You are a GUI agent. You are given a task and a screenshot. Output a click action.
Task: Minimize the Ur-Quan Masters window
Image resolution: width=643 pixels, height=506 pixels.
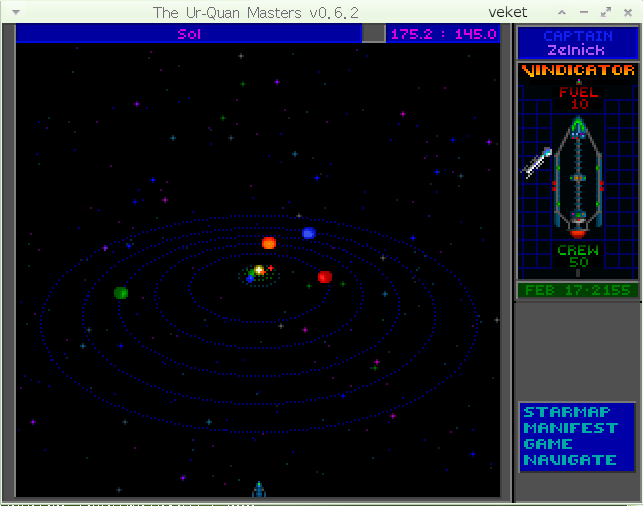pyautogui.click(x=584, y=13)
